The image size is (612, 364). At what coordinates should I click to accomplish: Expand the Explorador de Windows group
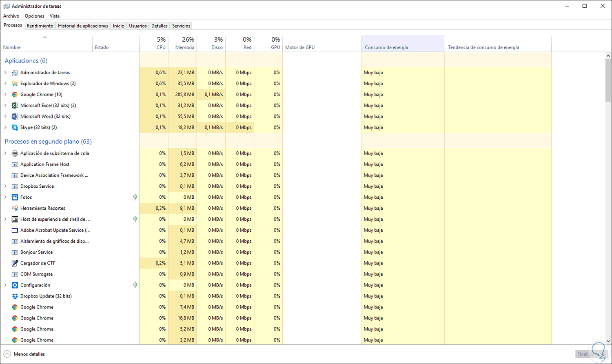pyautogui.click(x=5, y=84)
